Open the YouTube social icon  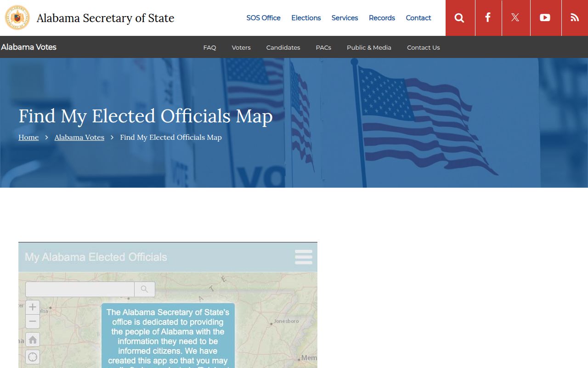click(x=545, y=18)
